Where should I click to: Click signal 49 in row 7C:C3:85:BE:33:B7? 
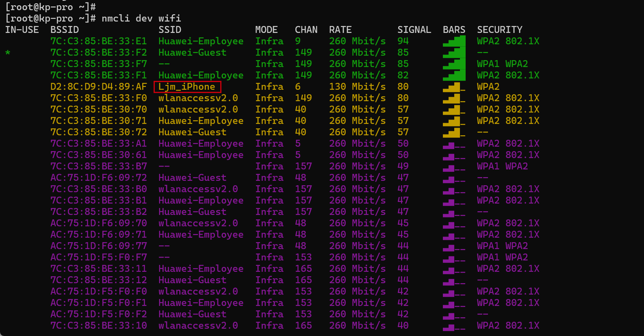click(x=403, y=166)
